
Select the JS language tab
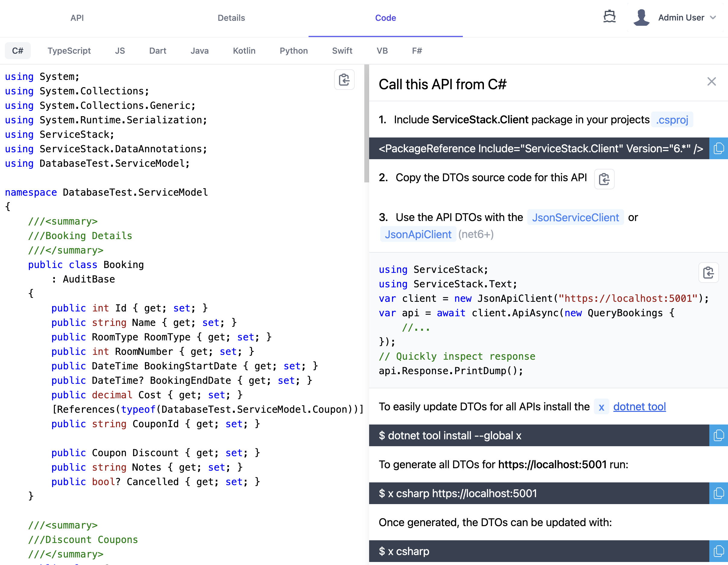click(120, 51)
